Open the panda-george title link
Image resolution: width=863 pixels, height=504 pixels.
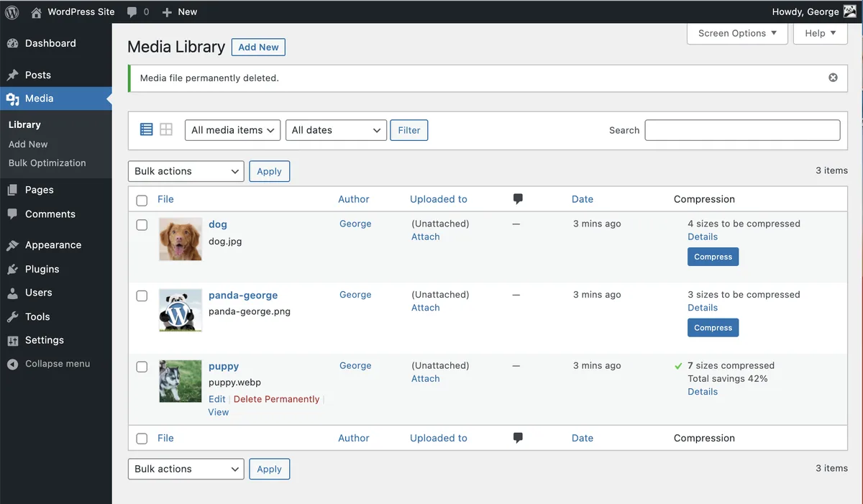(x=243, y=295)
